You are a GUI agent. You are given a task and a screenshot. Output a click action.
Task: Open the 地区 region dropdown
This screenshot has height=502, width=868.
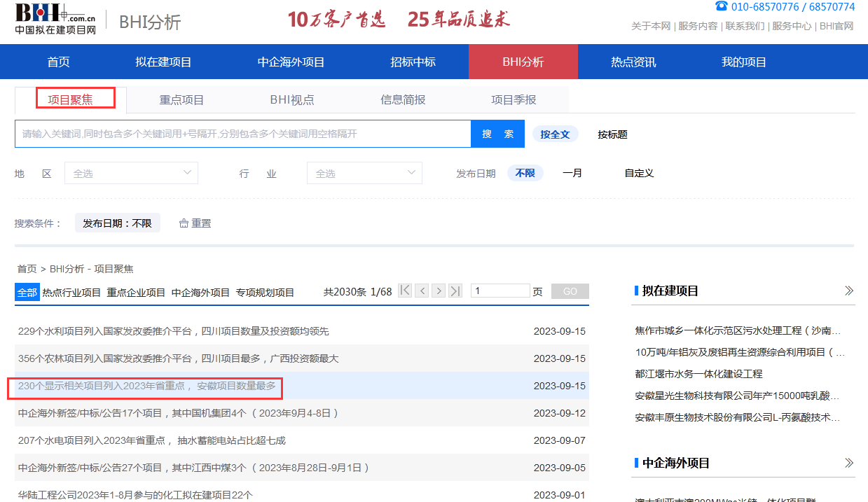tap(131, 173)
